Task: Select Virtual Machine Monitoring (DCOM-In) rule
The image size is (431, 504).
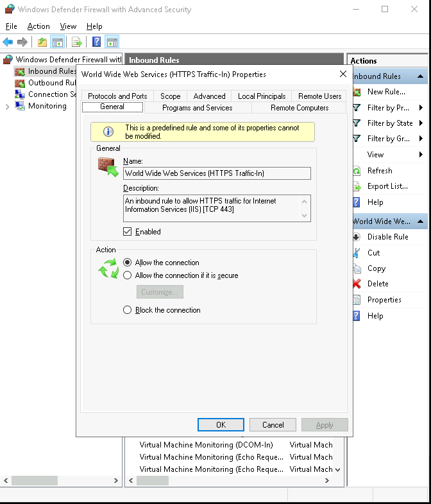Action: coord(206,445)
